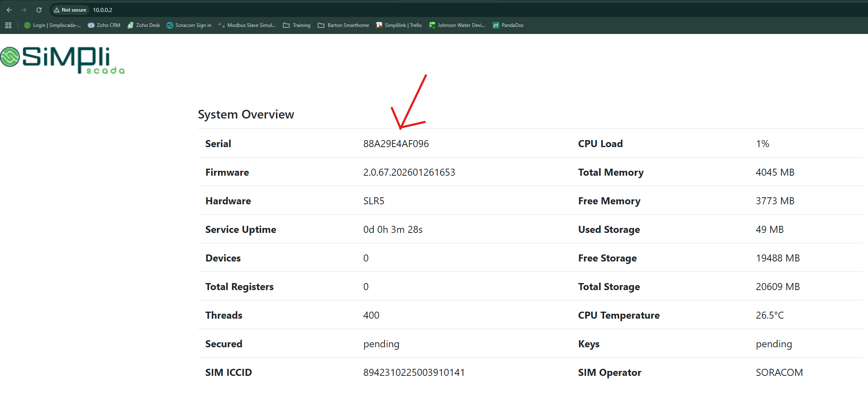Open Zoho Desk bookmark
The height and width of the screenshot is (397, 868).
[x=144, y=25]
